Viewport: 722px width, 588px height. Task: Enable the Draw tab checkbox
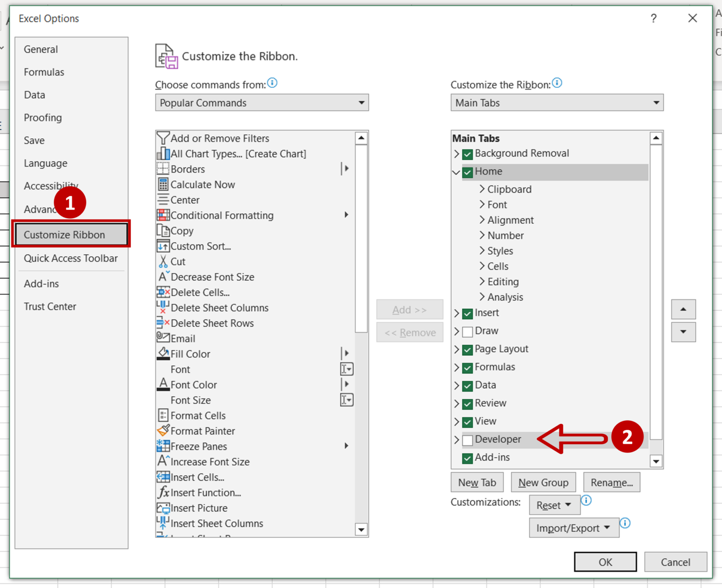(x=467, y=331)
